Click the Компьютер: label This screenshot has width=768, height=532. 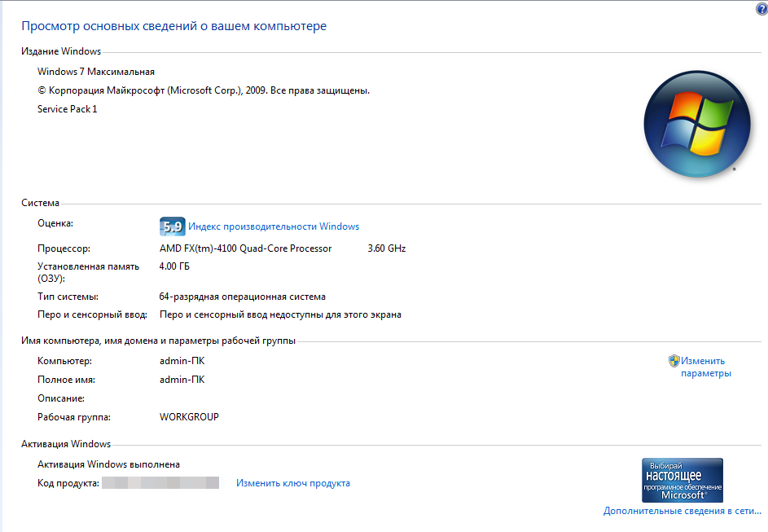click(x=64, y=361)
